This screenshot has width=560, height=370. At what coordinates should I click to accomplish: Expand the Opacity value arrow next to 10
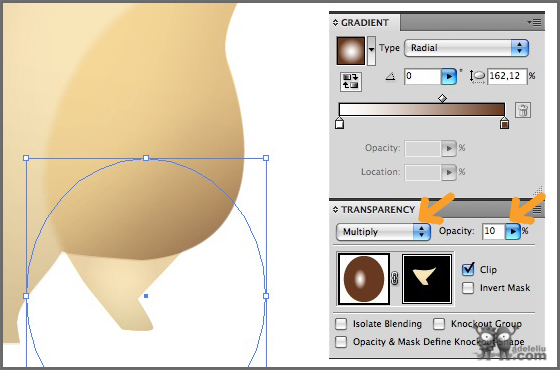pyautogui.click(x=513, y=231)
